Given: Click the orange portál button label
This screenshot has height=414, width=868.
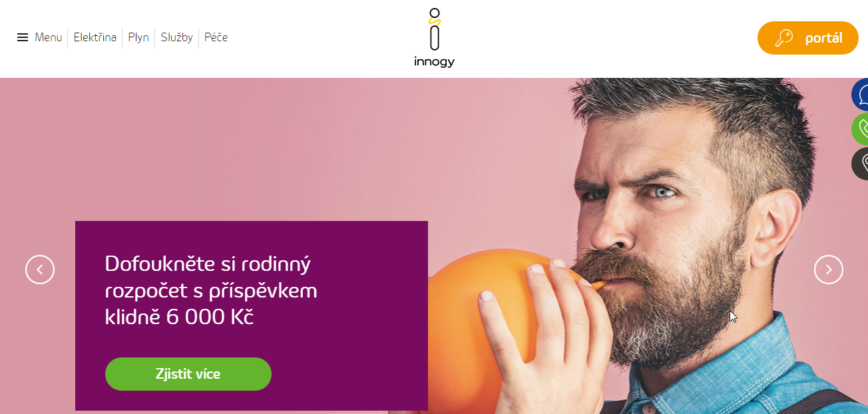Looking at the screenshot, I should tap(823, 39).
